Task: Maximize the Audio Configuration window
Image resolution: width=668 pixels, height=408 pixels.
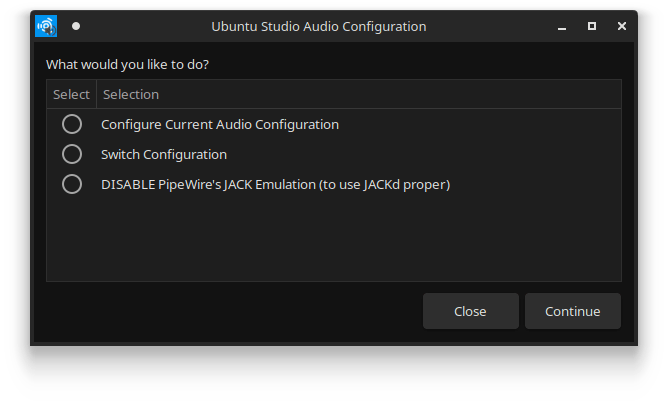Action: click(592, 26)
